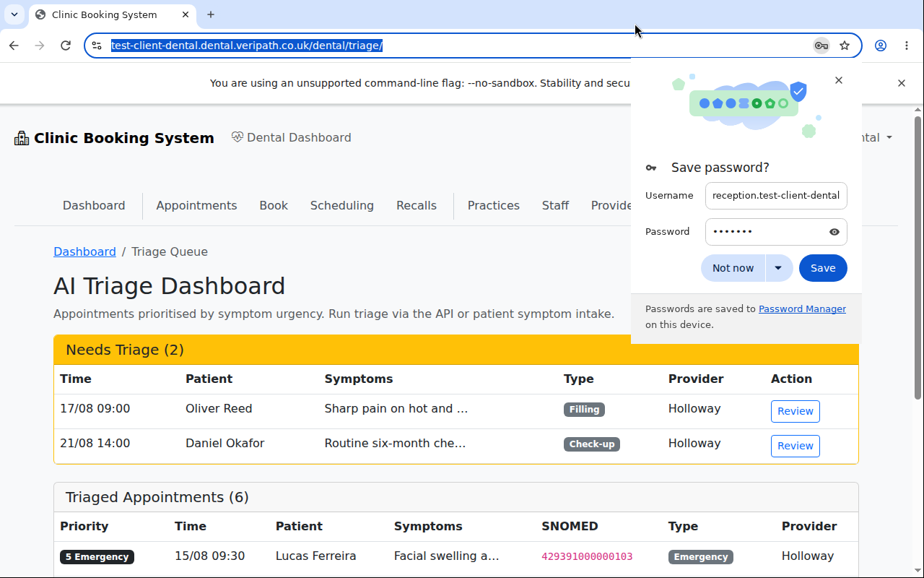
Task: Click the Not now button
Action: [733, 268]
